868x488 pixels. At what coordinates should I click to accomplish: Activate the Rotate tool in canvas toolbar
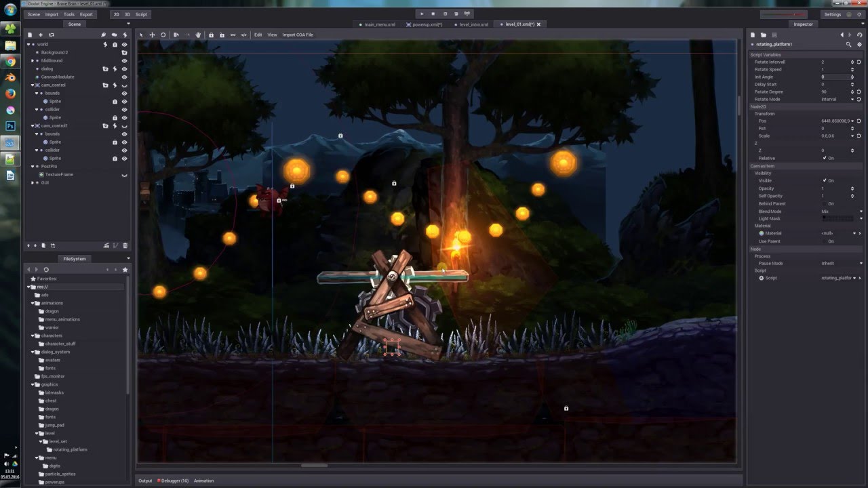(x=163, y=35)
